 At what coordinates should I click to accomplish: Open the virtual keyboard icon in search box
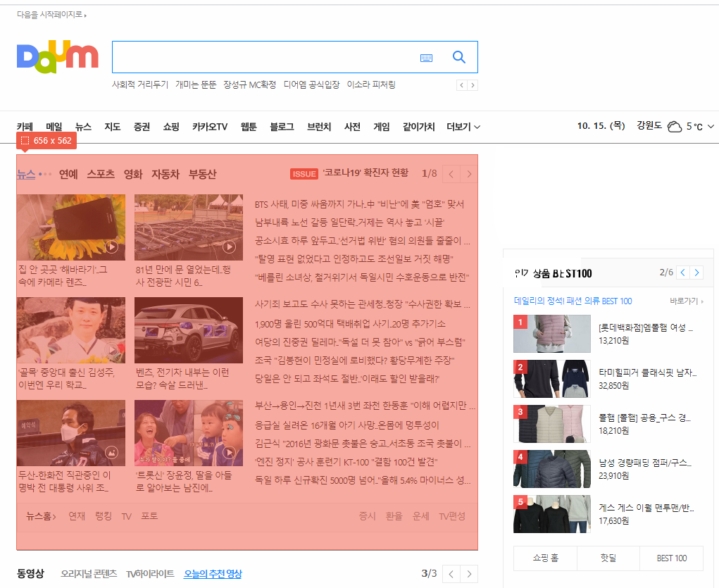pyautogui.click(x=427, y=58)
